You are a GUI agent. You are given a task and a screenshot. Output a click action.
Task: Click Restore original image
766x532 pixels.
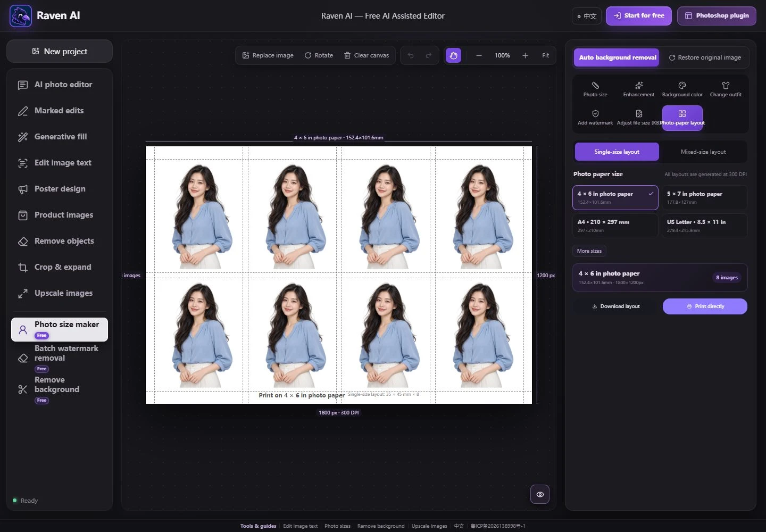(705, 57)
